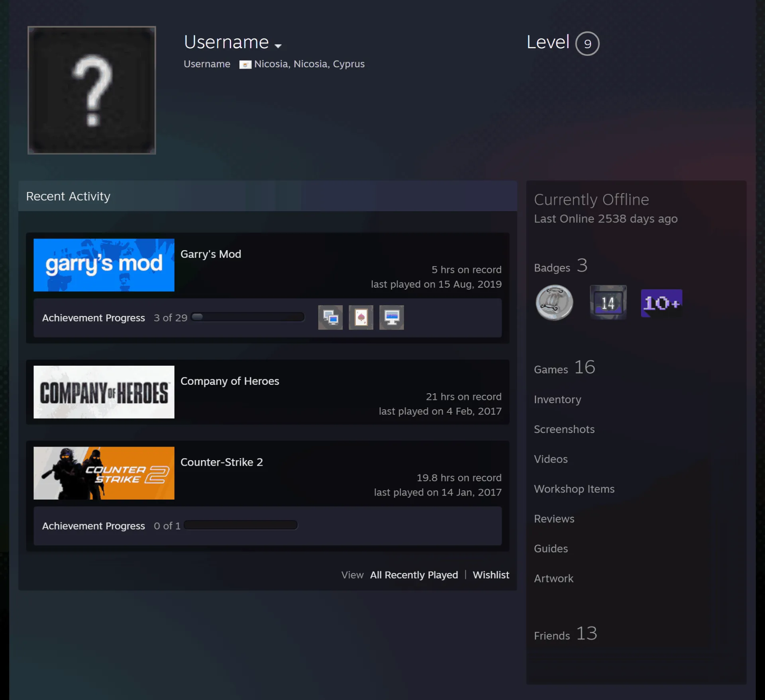This screenshot has height=700, width=765.
Task: View the silver coin community badge
Action: 554,303
